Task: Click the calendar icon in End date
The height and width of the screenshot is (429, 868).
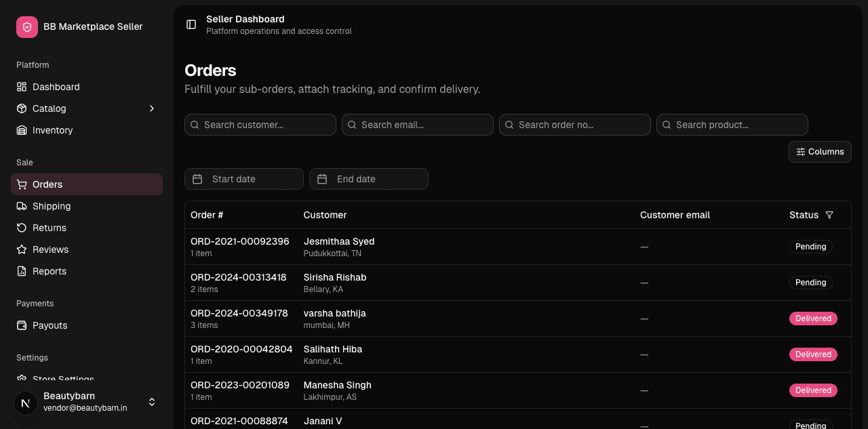Action: tap(322, 179)
